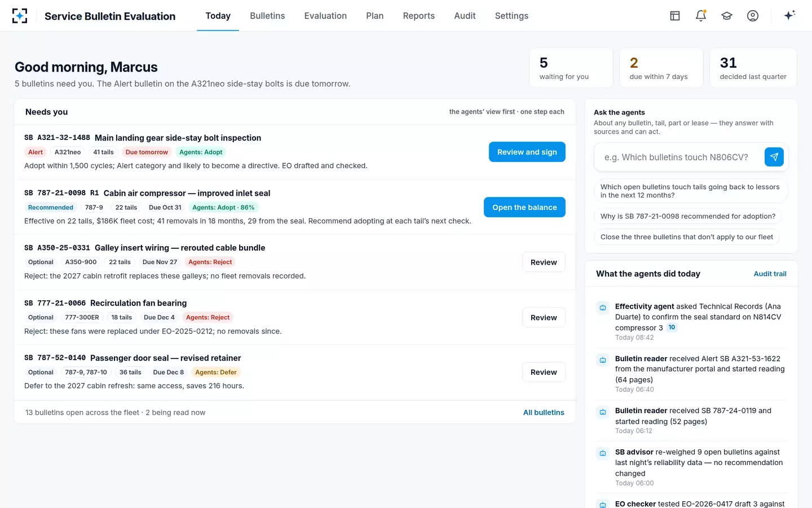Click the Agents: Defer tag

pos(216,372)
